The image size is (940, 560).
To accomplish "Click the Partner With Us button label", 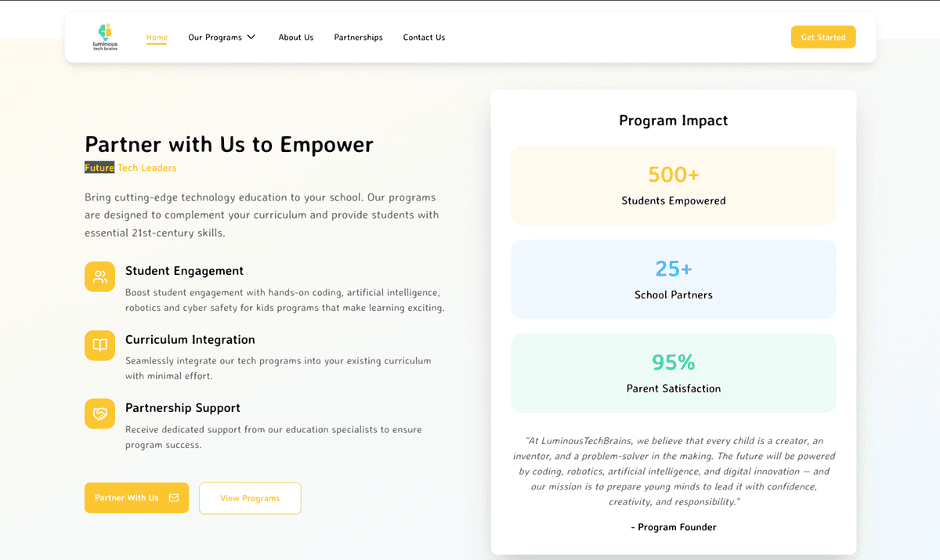I will click(x=126, y=498).
